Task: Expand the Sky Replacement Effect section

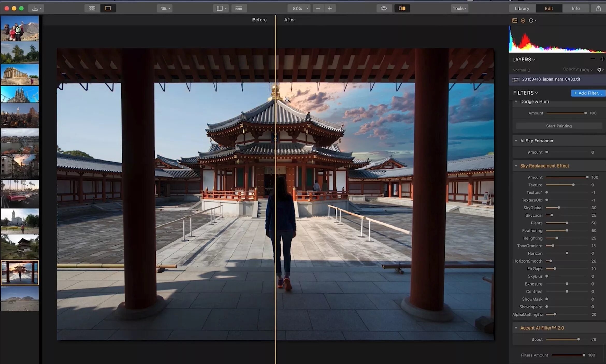Action: tap(516, 165)
